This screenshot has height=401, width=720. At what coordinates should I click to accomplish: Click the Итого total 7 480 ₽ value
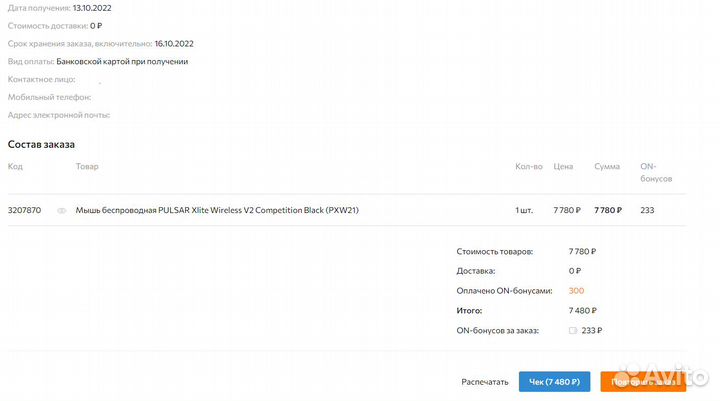point(582,311)
